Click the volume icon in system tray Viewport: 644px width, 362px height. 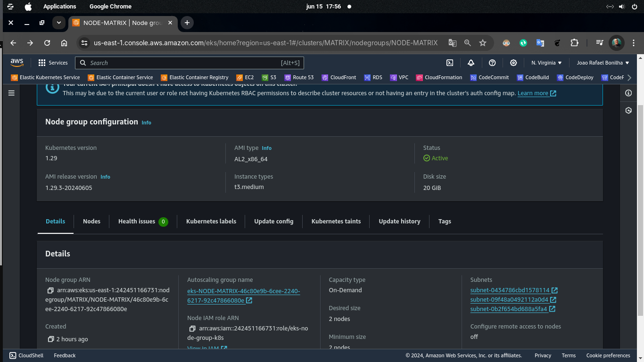tap(622, 7)
